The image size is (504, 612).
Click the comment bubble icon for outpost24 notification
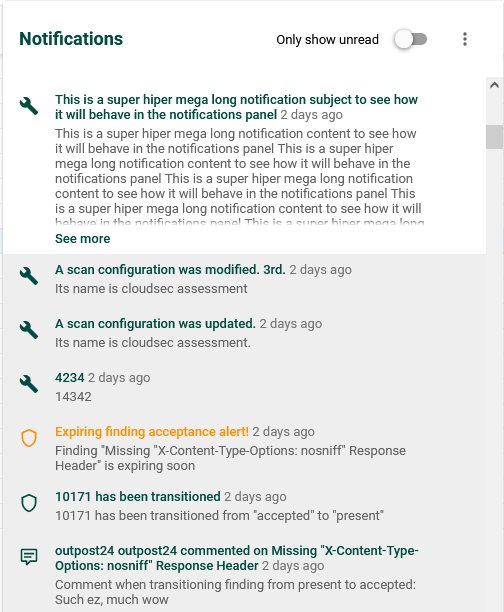(x=29, y=557)
